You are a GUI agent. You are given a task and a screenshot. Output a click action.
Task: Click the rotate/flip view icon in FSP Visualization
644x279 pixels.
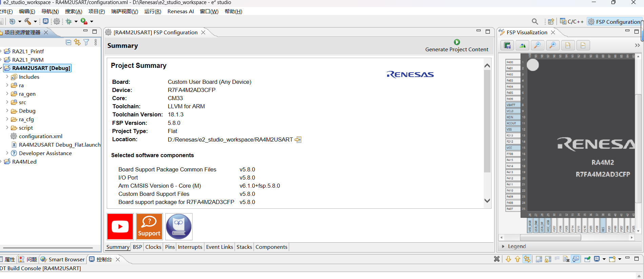(x=522, y=45)
